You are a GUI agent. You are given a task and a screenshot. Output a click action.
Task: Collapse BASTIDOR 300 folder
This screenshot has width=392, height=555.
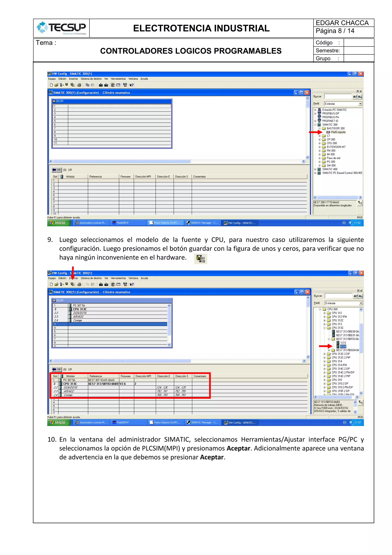[319, 128]
